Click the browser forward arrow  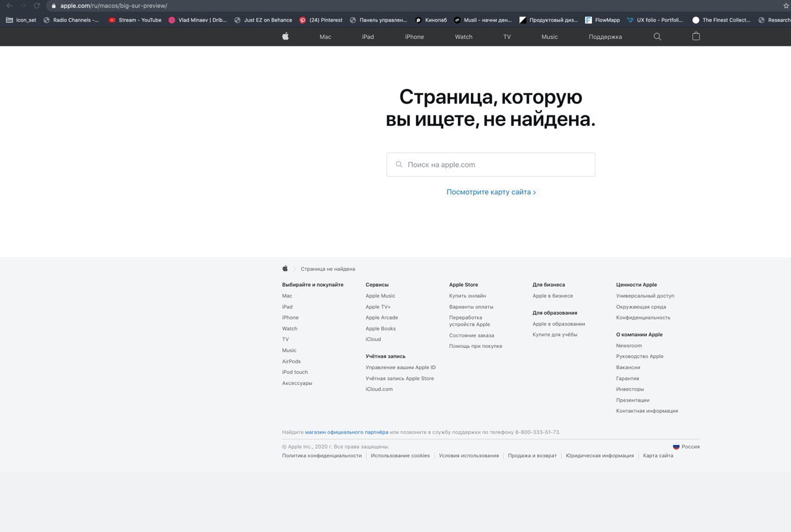coord(23,6)
